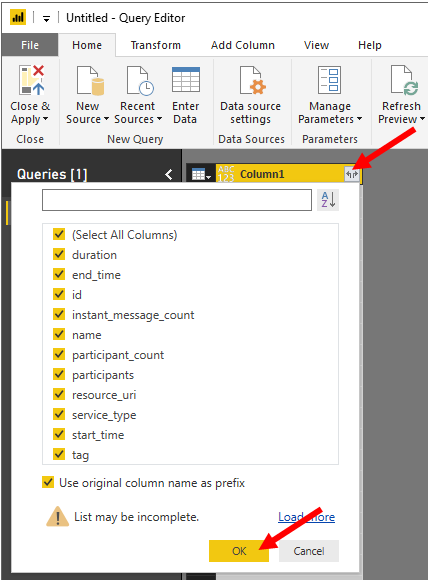Uncheck instant_message_count checkbox
This screenshot has width=431, height=582.
coord(59,314)
